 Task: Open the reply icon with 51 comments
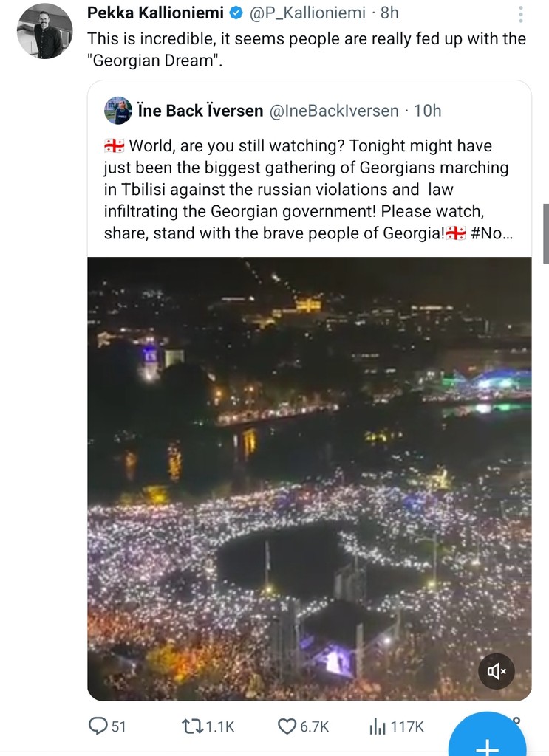(x=98, y=726)
